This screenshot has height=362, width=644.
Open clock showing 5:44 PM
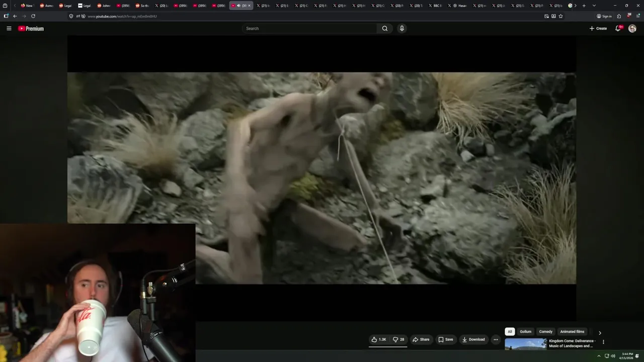627,356
